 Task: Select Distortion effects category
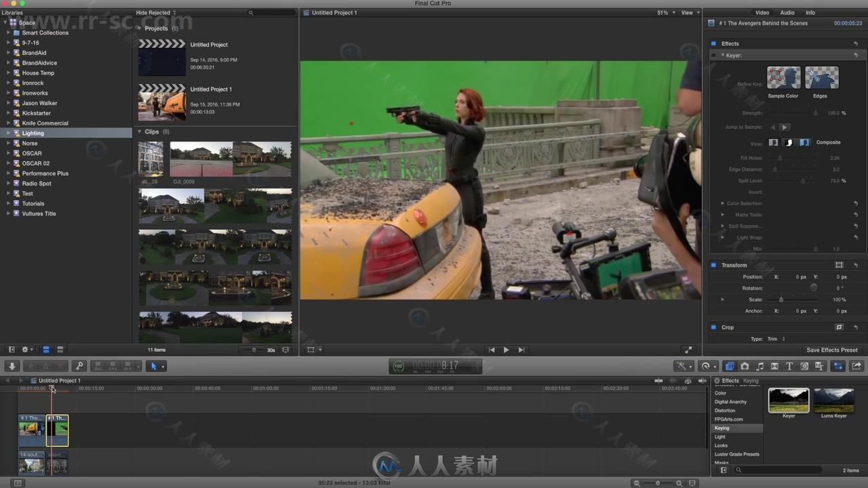tap(725, 411)
